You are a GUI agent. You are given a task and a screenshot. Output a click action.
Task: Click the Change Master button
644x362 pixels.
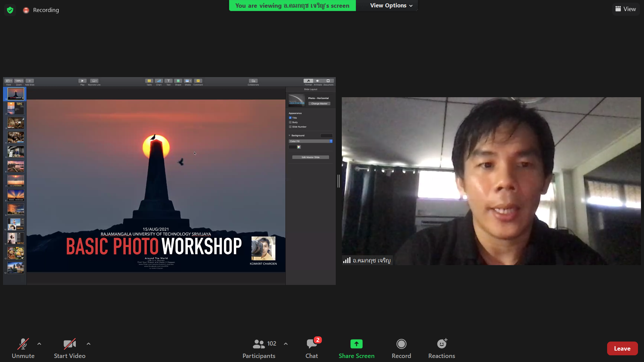coord(319,104)
